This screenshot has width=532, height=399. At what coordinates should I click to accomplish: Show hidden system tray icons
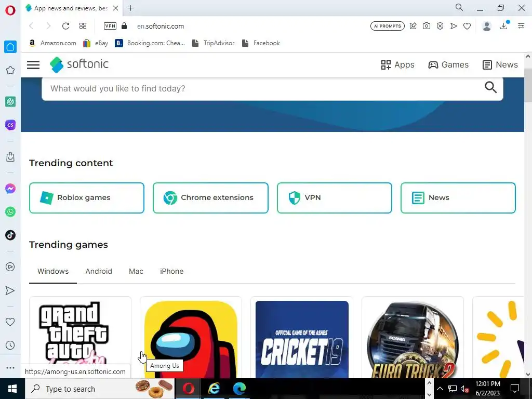(x=440, y=389)
